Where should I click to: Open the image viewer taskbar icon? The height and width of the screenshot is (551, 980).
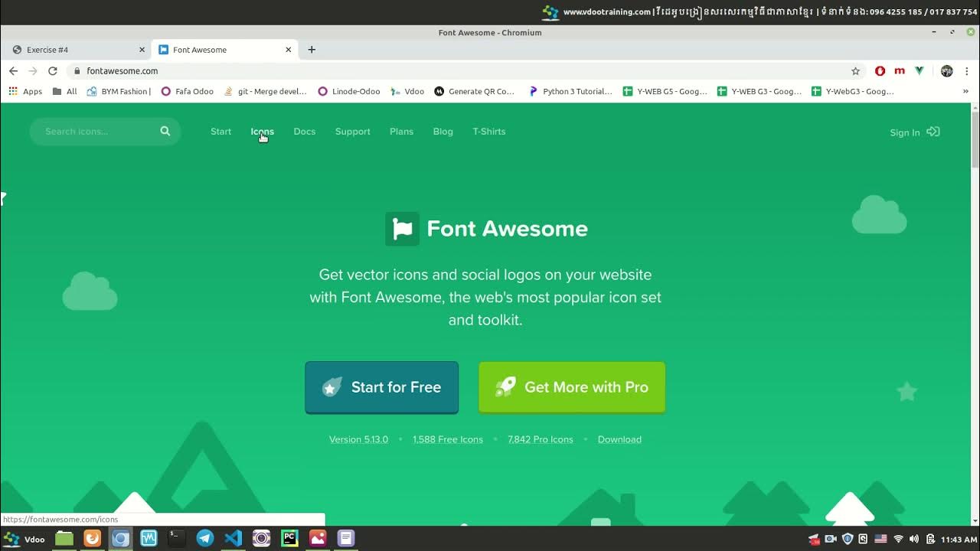[318, 538]
